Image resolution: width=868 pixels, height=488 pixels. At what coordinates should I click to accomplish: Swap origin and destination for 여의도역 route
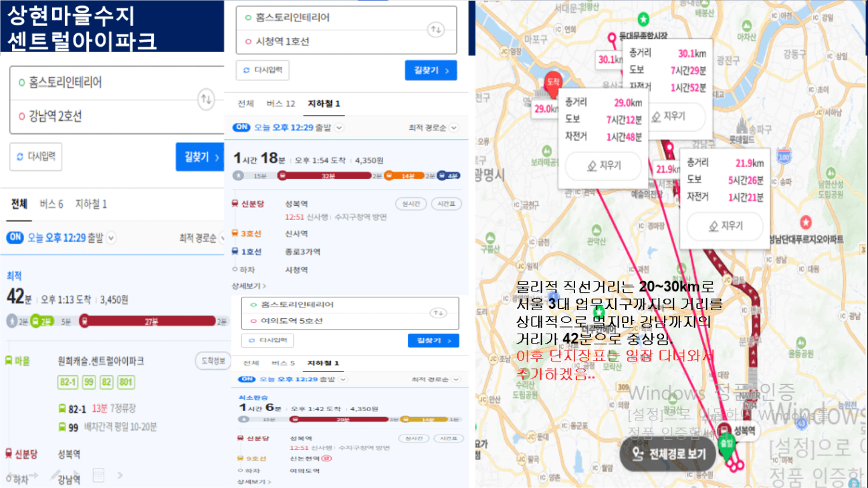(x=438, y=312)
